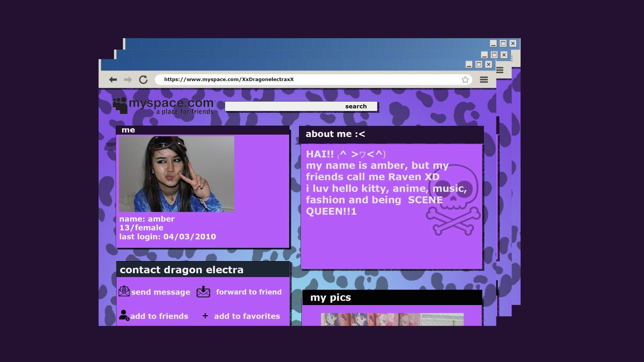Click the 'about me :<' panel header

391,134
